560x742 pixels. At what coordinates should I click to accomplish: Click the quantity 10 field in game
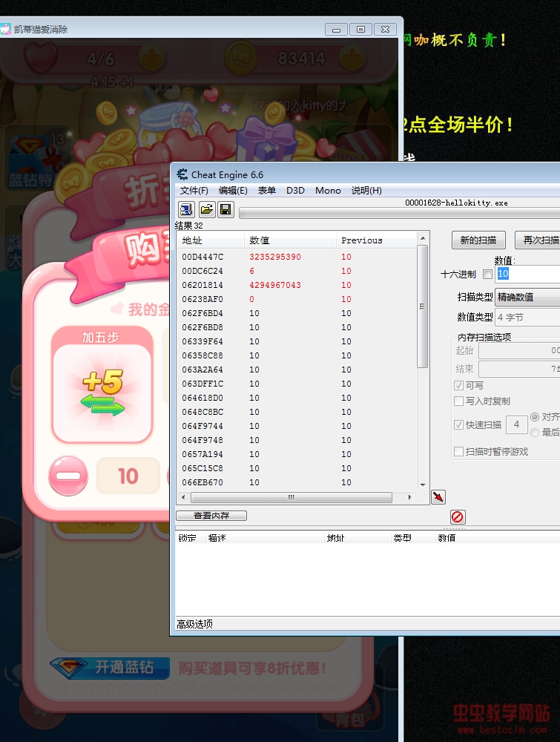[128, 476]
